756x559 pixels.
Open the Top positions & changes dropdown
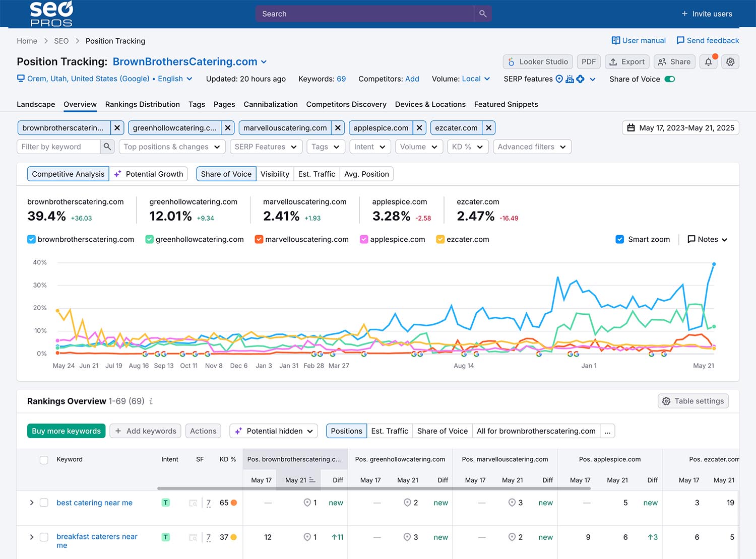click(x=172, y=147)
